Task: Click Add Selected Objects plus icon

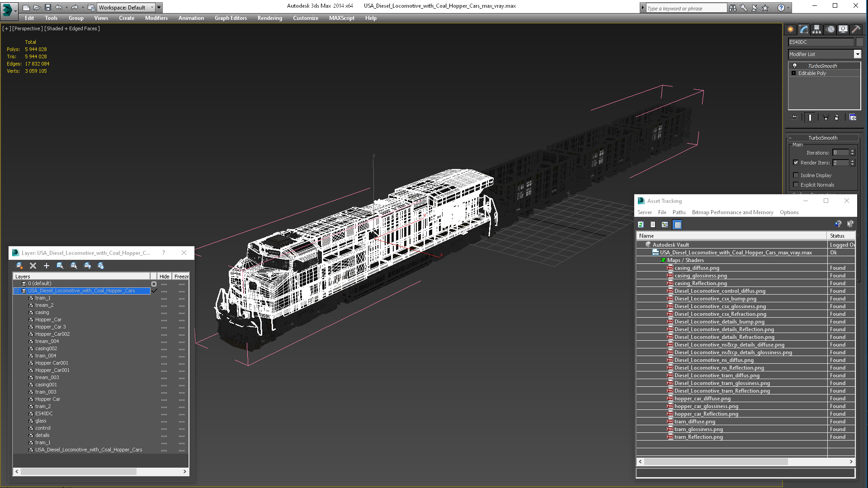Action: [47, 266]
